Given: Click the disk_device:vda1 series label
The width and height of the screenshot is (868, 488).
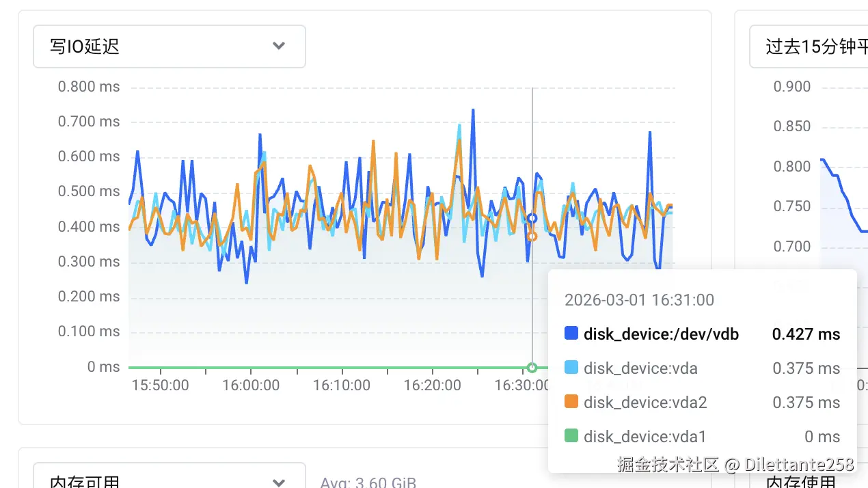Looking at the screenshot, I should coord(645,437).
